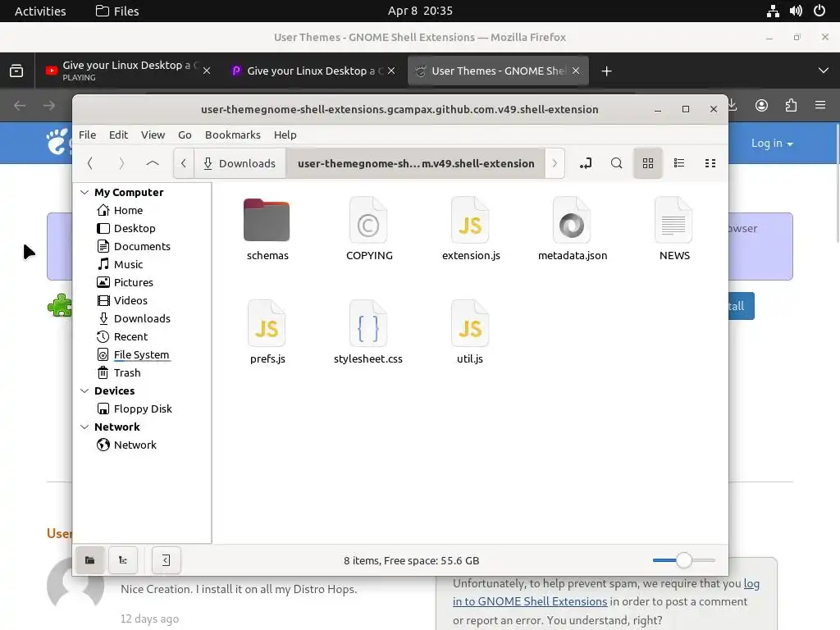
Task: Open the system volume icon
Action: click(x=796, y=11)
